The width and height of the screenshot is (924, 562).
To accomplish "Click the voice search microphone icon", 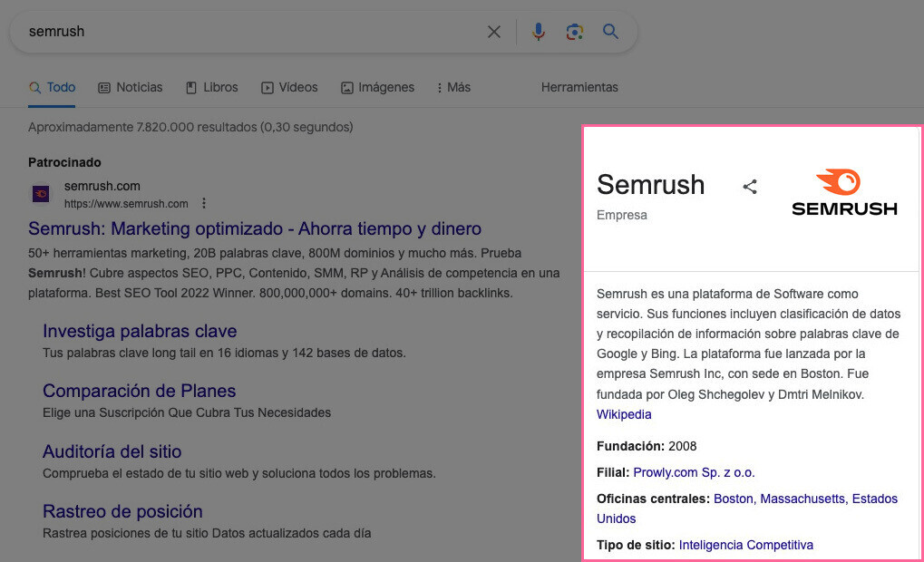I will 538,31.
